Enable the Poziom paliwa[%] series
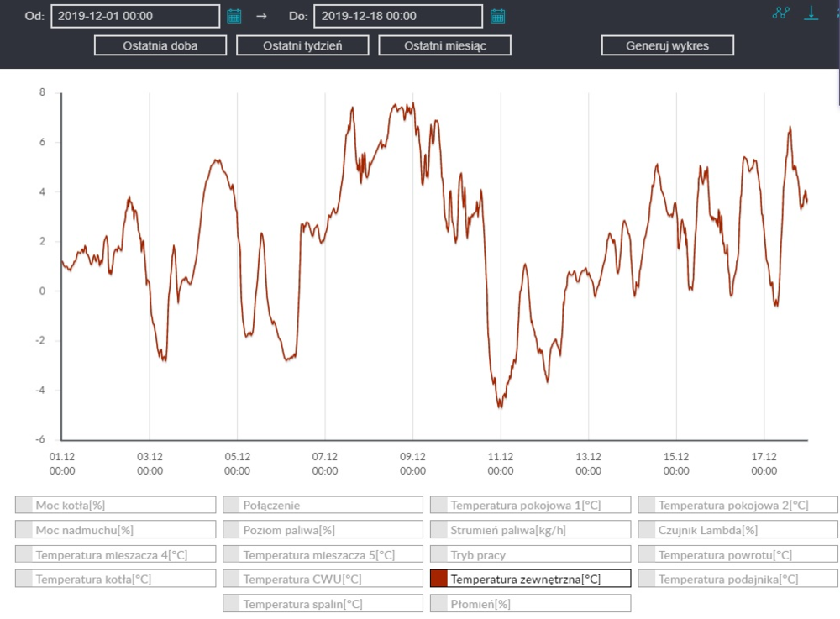This screenshot has height=619, width=840. click(323, 530)
